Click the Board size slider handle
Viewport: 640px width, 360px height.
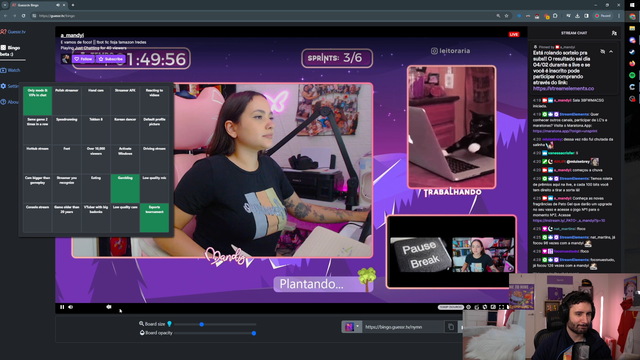pyautogui.click(x=202, y=324)
